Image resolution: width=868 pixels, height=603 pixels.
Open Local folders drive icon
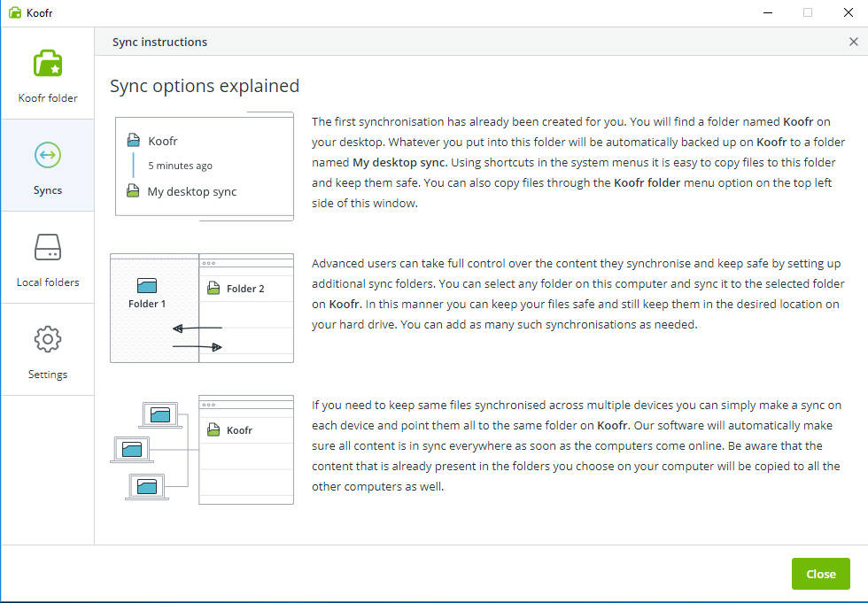[x=48, y=247]
